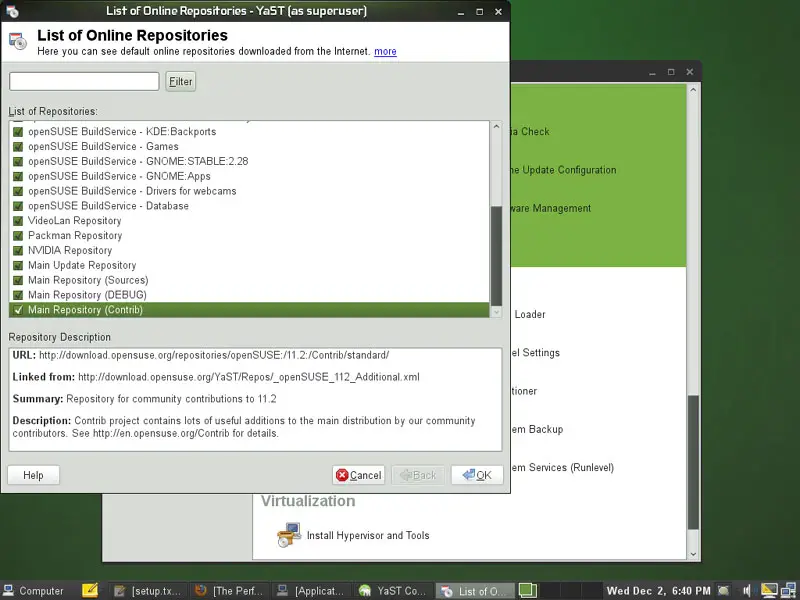Image resolution: width=800 pixels, height=600 pixels.
Task: Select the first workspace in the workspace switcher
Action: coord(528,590)
